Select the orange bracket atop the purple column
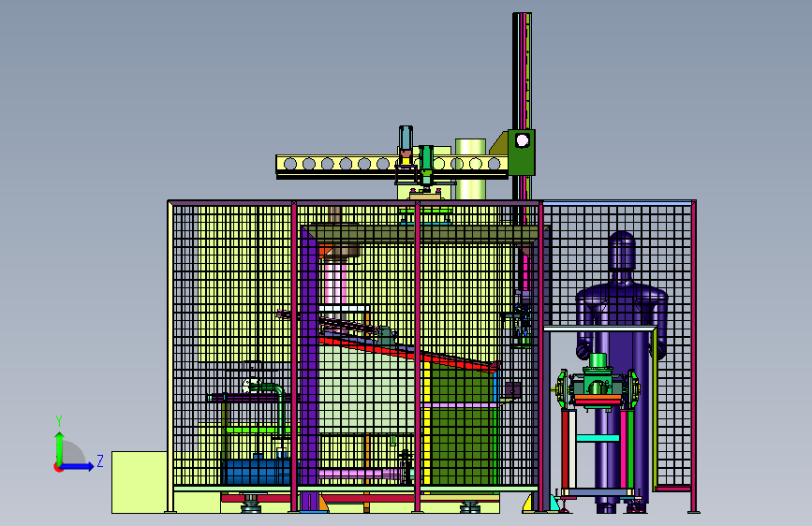812x526 pixels. (x=325, y=252)
